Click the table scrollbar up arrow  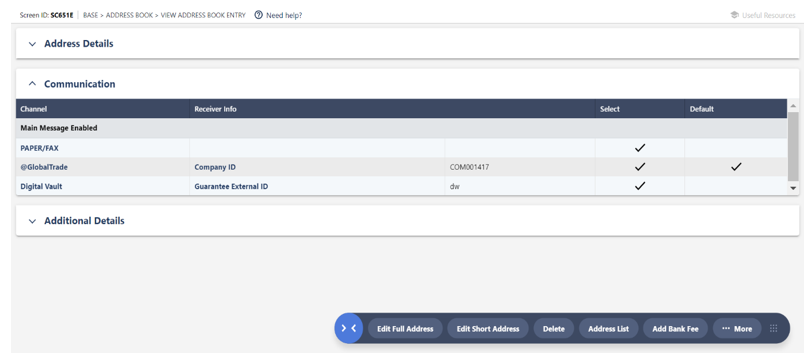(x=793, y=106)
